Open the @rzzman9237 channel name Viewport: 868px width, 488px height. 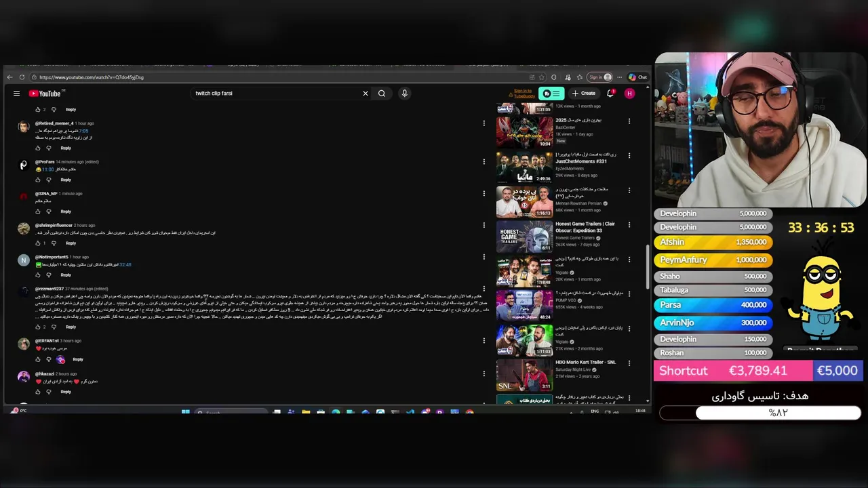[x=49, y=289]
